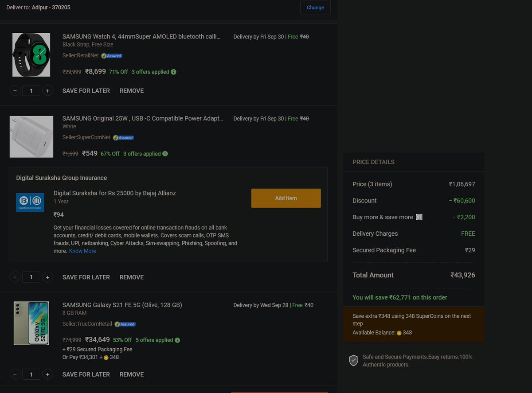Screen dimensions: 532x393
Task: Open the SAMSUNG Galaxy S21 FE 5G title
Action: (122, 305)
